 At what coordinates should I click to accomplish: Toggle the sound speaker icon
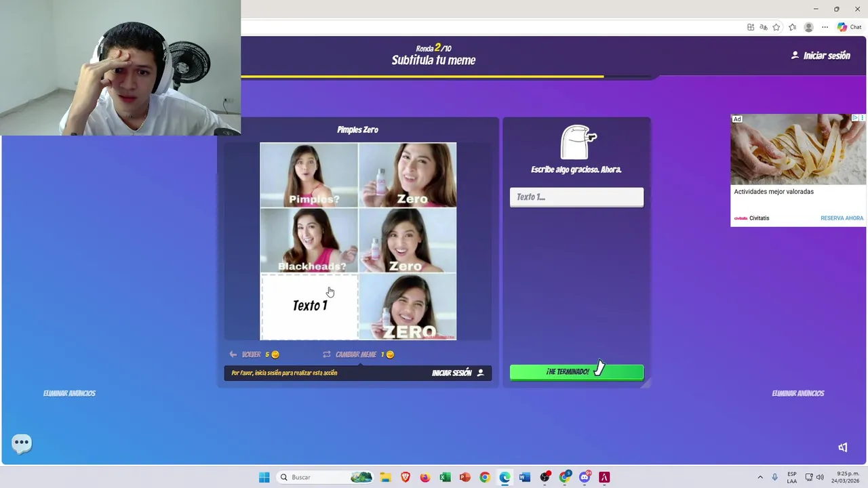(843, 447)
